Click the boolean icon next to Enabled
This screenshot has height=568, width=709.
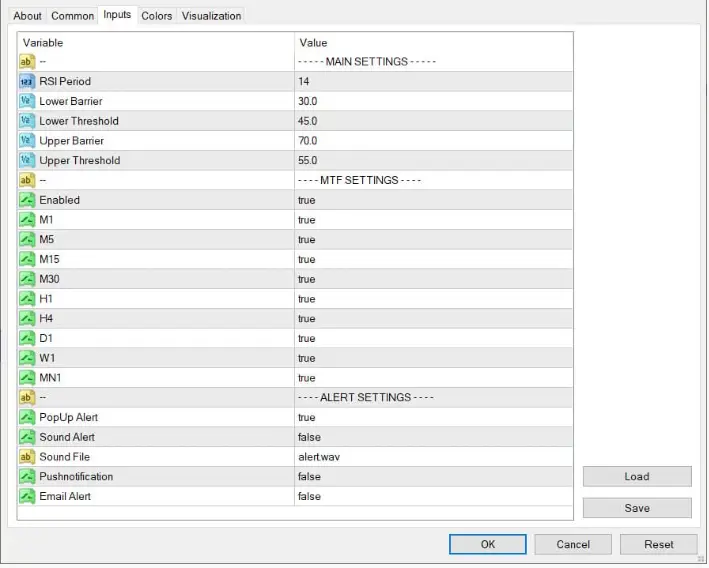point(27,200)
